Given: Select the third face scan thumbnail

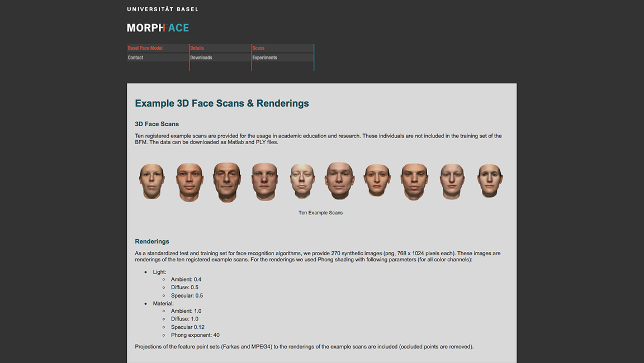Looking at the screenshot, I should [x=227, y=183].
